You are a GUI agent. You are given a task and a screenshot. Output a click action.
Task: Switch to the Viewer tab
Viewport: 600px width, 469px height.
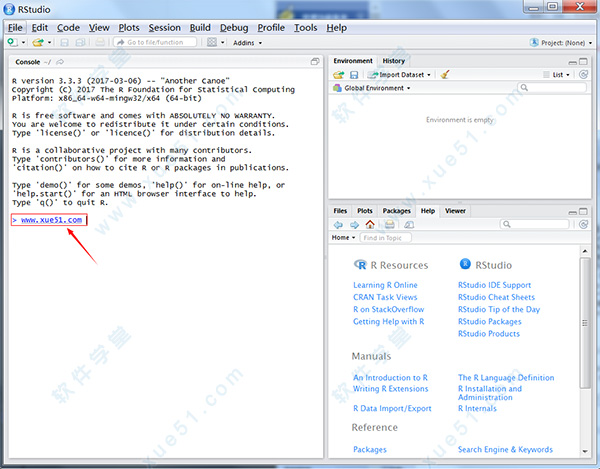click(x=455, y=211)
